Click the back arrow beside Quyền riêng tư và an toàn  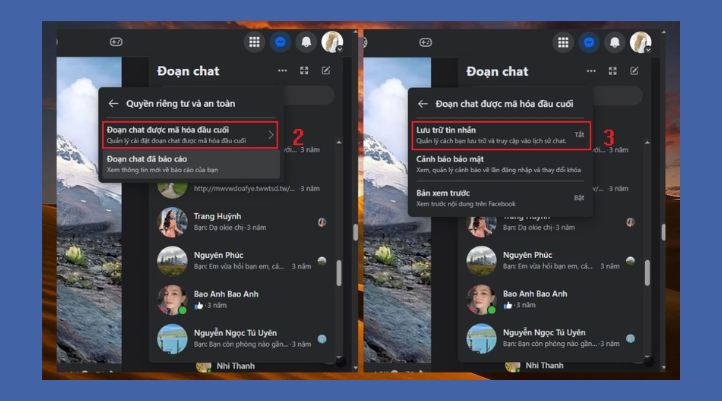(x=113, y=103)
